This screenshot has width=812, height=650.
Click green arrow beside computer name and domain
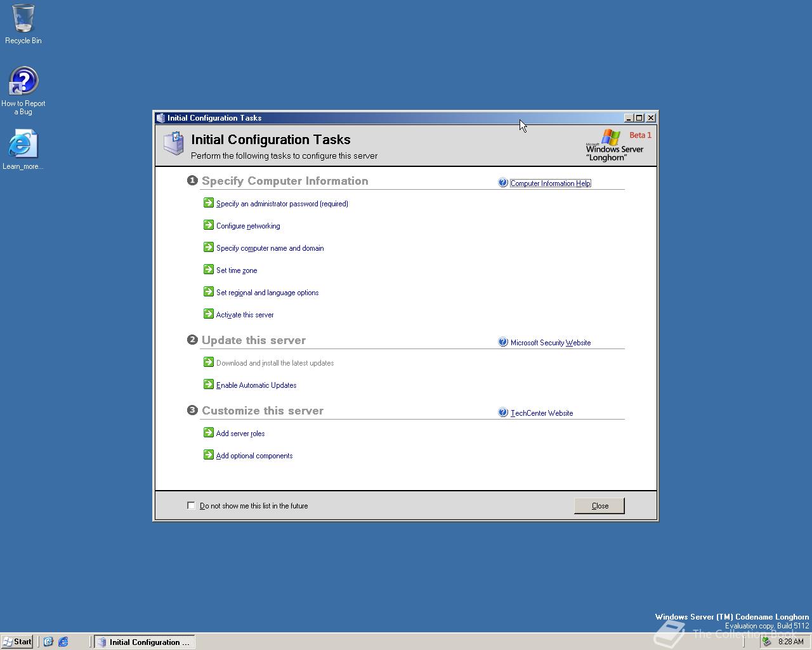tap(209, 247)
